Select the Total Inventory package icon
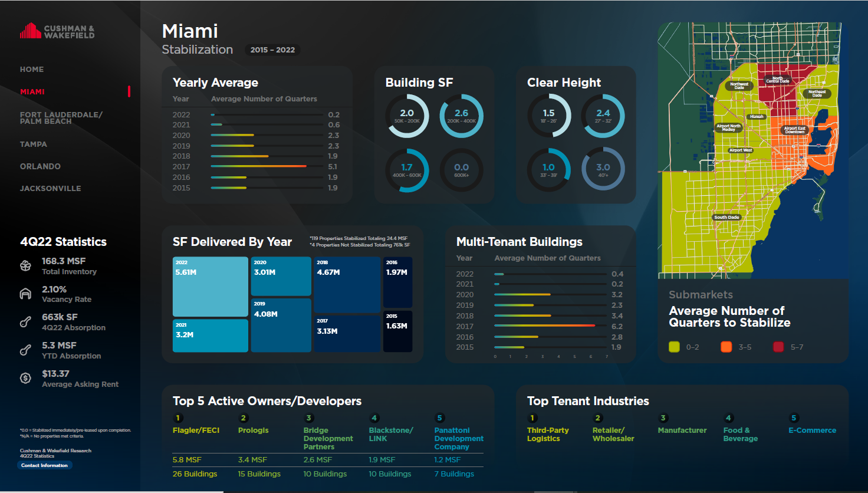Image resolution: width=868 pixels, height=493 pixels. (x=25, y=265)
